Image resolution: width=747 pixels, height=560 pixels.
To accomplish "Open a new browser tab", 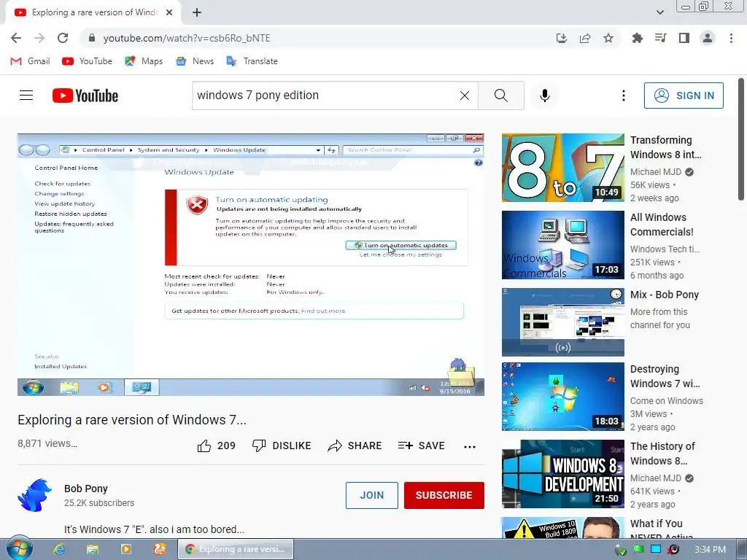I will click(x=197, y=12).
